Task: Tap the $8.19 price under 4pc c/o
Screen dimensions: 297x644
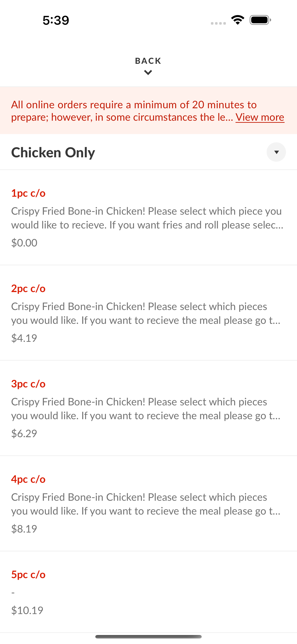Action: [x=24, y=529]
